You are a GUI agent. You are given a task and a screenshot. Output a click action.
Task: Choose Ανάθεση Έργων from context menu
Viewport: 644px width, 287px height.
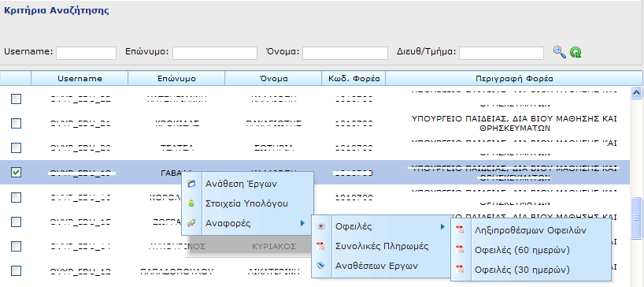(248, 184)
